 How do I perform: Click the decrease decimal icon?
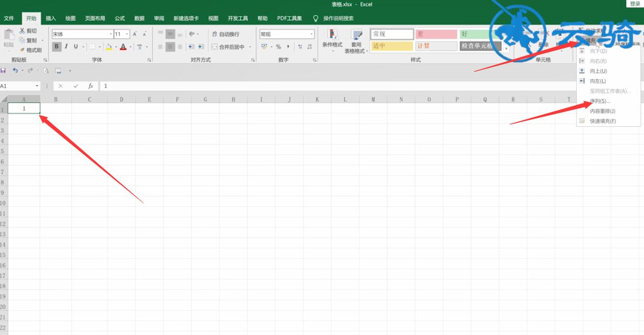(x=310, y=47)
